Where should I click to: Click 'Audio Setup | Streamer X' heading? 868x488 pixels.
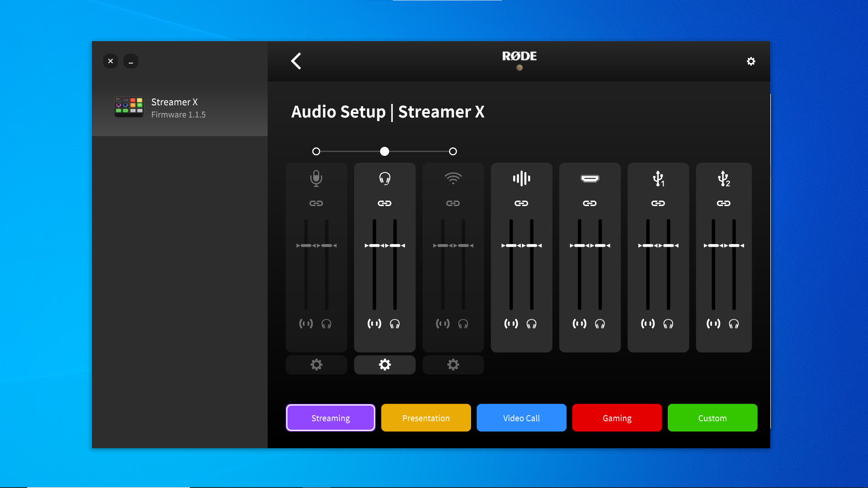[388, 112]
